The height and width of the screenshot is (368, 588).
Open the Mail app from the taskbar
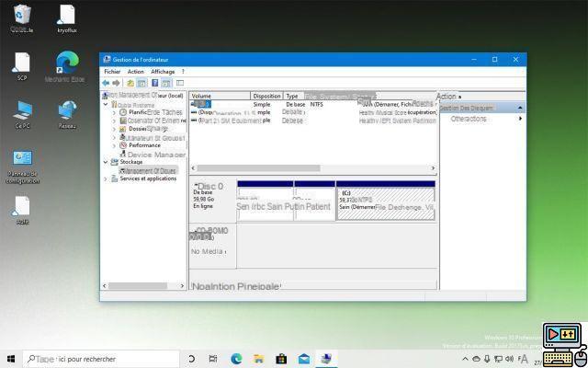point(304,359)
